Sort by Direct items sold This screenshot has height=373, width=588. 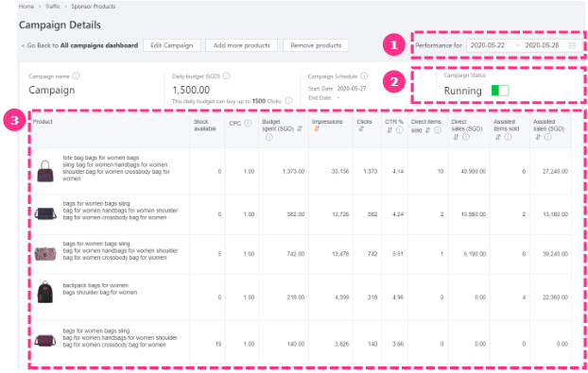427,130
